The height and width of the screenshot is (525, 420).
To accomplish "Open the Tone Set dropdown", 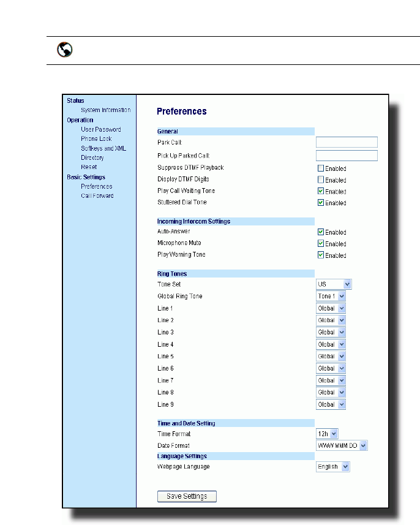I will tap(334, 284).
